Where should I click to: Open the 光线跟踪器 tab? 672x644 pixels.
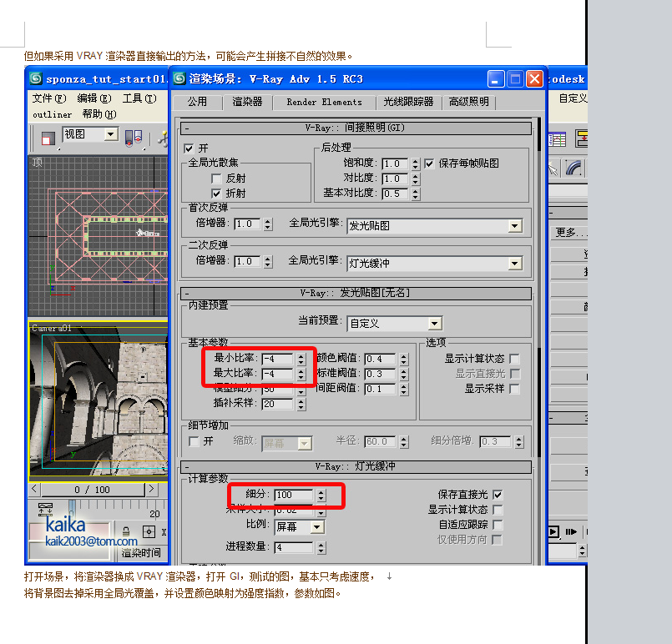(408, 102)
